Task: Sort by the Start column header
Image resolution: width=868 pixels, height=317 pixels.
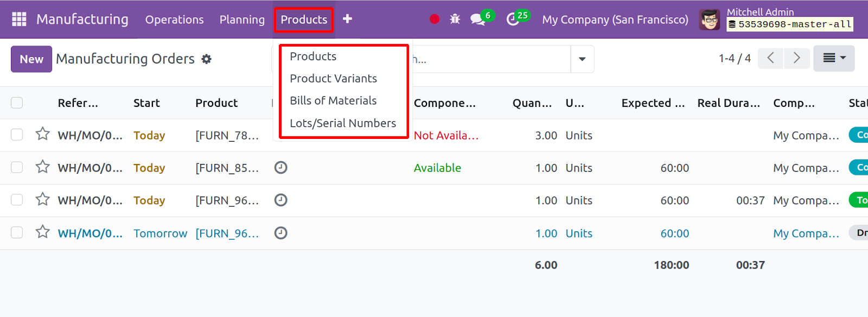Action: pyautogui.click(x=146, y=103)
